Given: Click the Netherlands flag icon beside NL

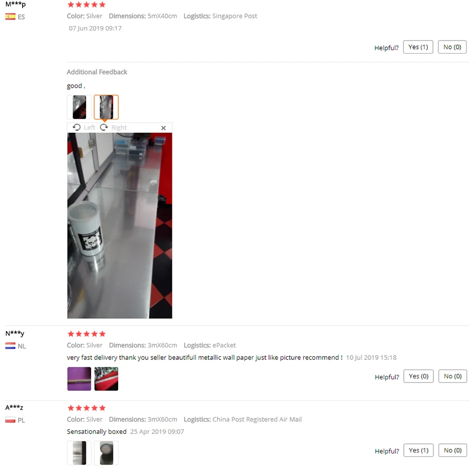Looking at the screenshot, I should click(x=11, y=346).
